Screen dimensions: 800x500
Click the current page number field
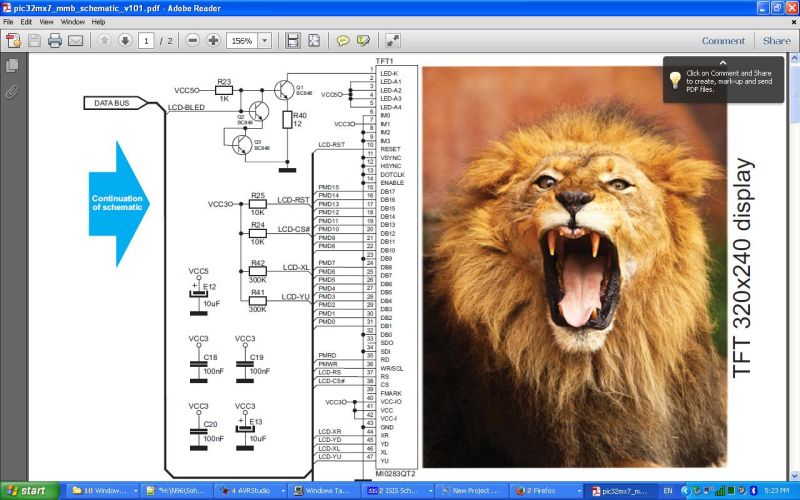(x=146, y=40)
